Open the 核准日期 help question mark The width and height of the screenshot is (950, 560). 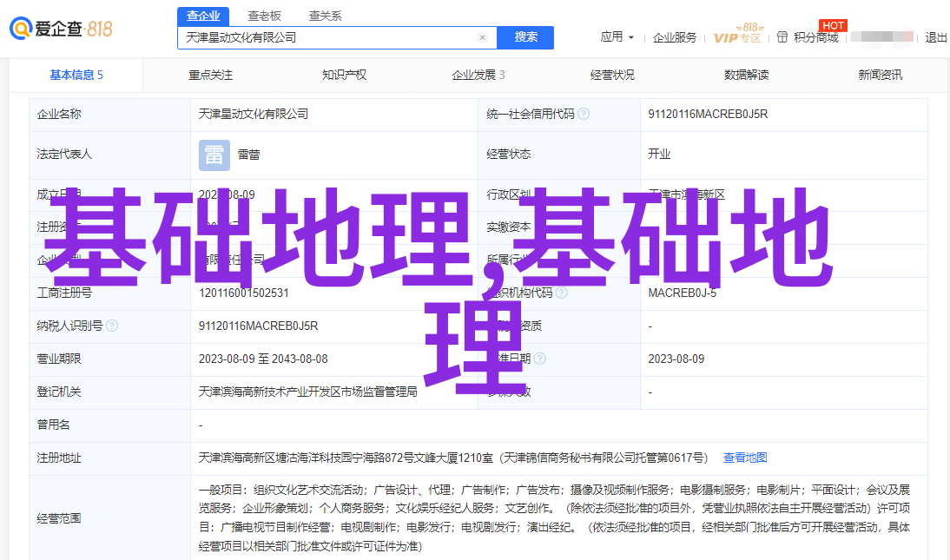click(x=540, y=359)
